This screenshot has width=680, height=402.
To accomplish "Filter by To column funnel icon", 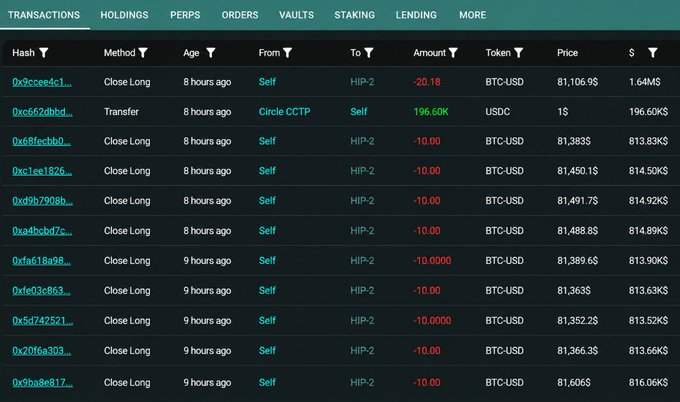I will [x=369, y=53].
